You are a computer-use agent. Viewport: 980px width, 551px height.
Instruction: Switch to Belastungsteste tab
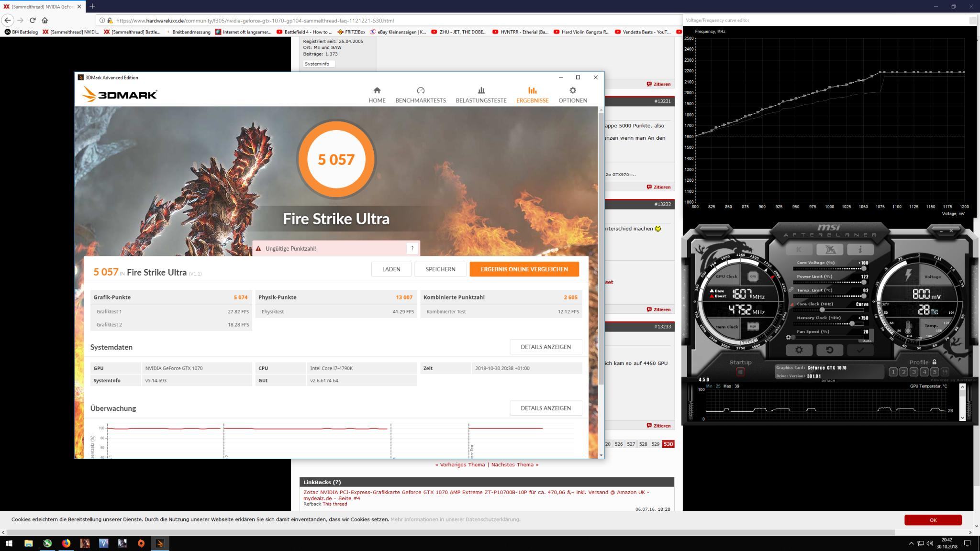coord(481,95)
